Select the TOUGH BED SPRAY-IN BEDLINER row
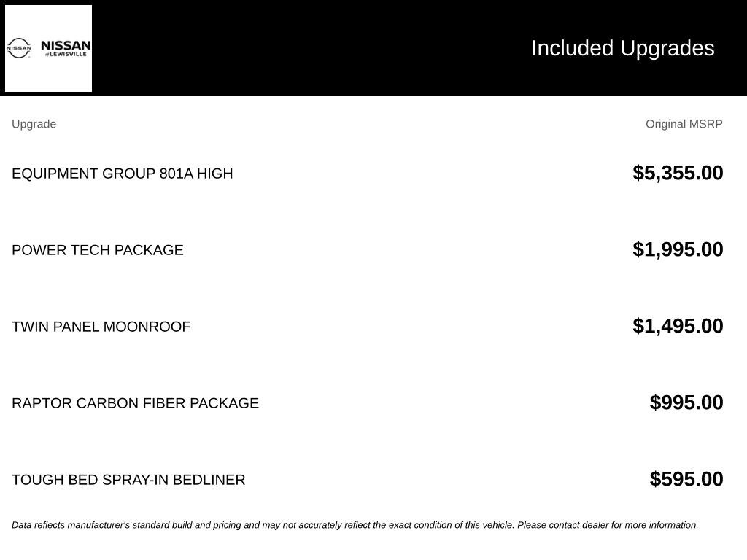747x560 pixels. (368, 480)
